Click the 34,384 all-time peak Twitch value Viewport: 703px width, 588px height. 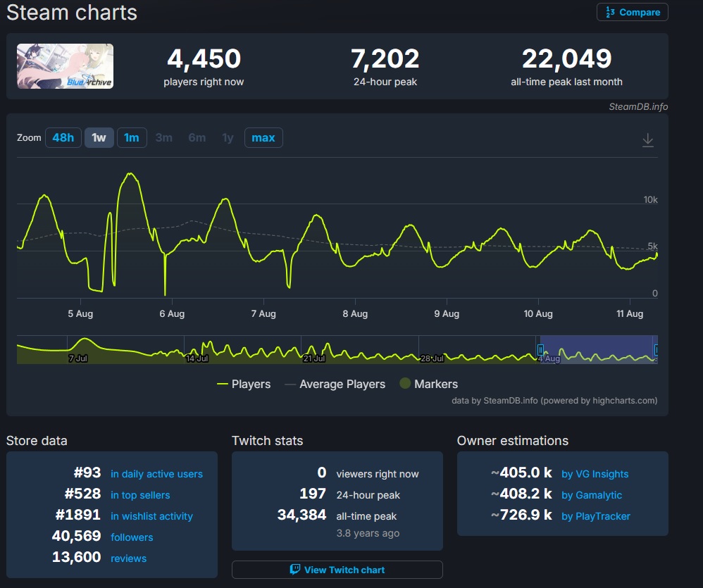pyautogui.click(x=301, y=515)
